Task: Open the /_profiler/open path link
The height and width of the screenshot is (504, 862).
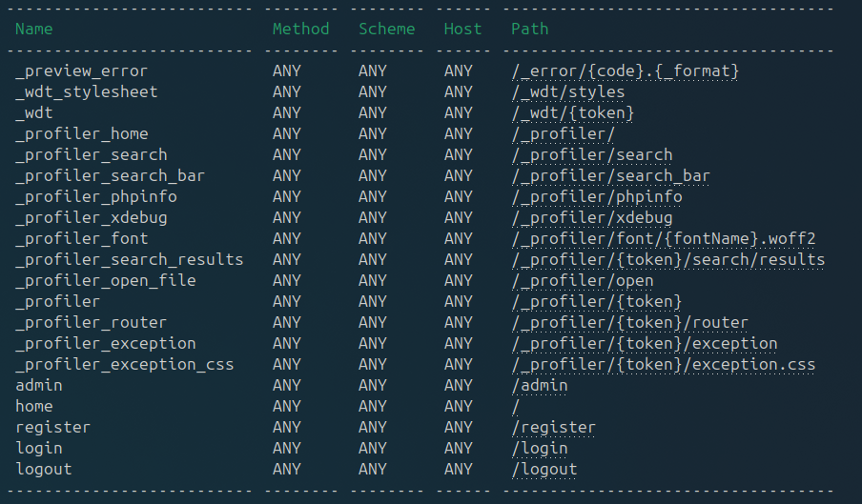Action: click(583, 281)
